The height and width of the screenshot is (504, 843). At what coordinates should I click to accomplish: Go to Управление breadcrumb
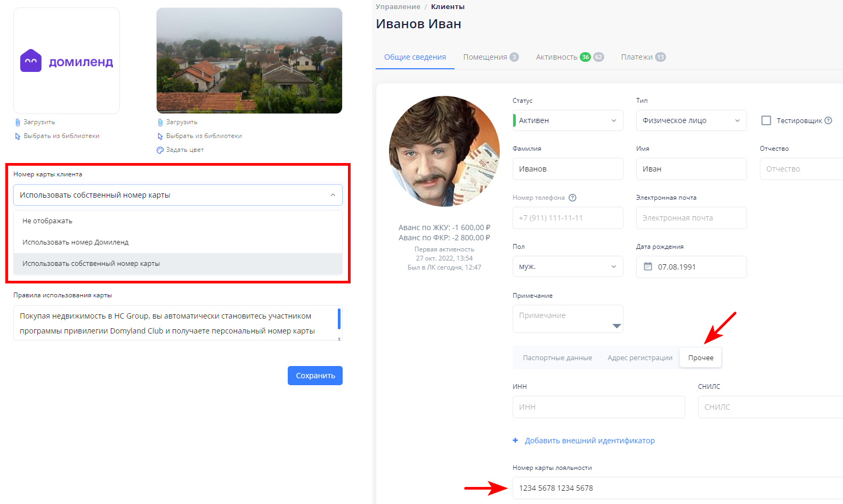coord(398,6)
